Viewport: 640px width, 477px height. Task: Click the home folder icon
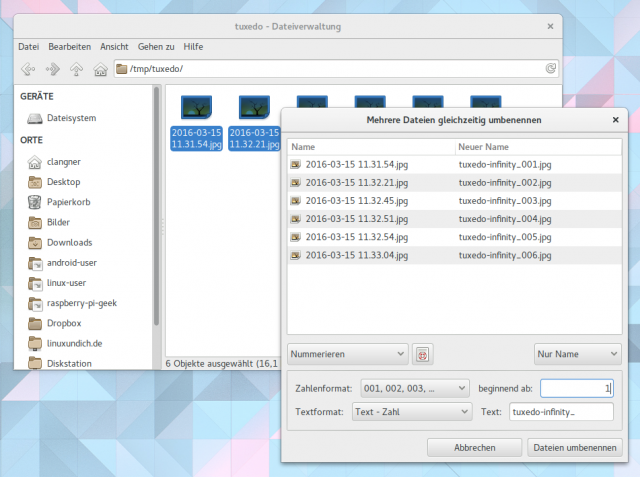(100, 69)
